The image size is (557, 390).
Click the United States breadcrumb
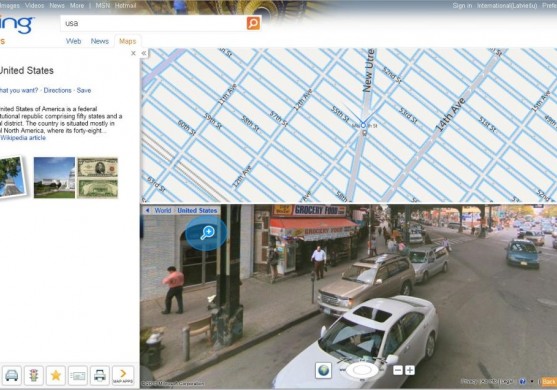(197, 210)
